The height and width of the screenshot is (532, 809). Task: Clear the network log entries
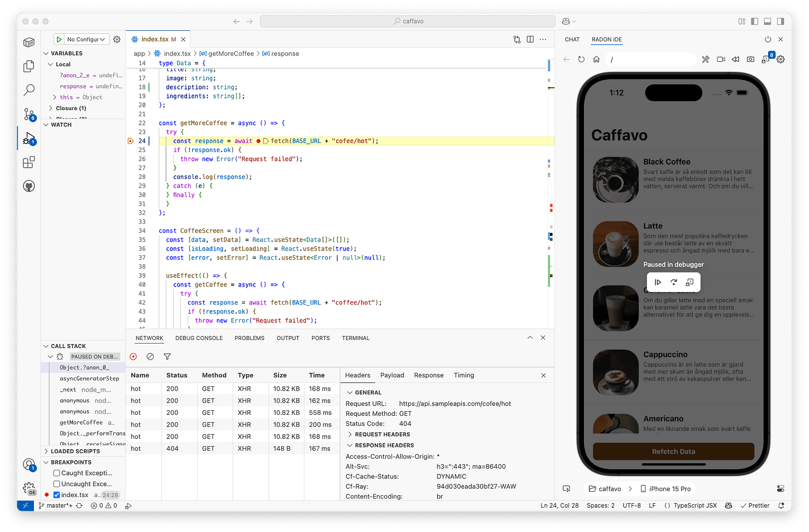pyautogui.click(x=150, y=357)
